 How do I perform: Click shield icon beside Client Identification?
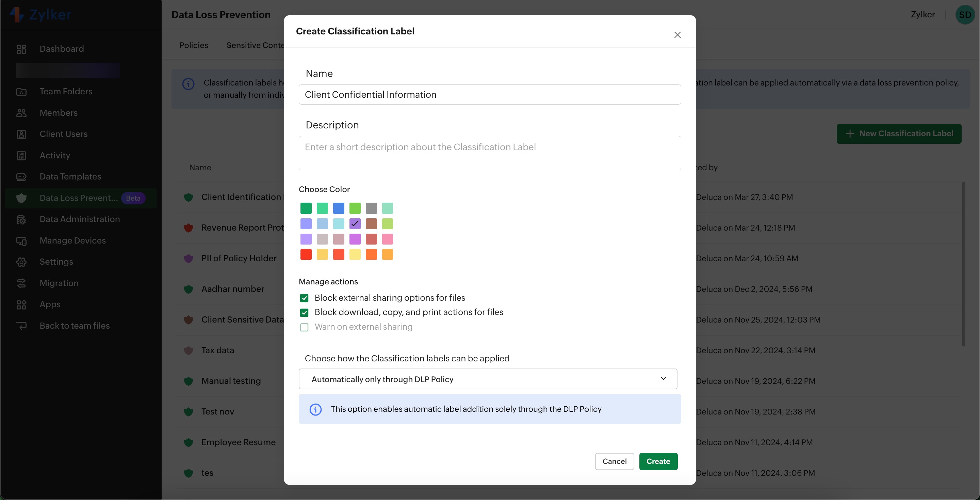click(188, 197)
